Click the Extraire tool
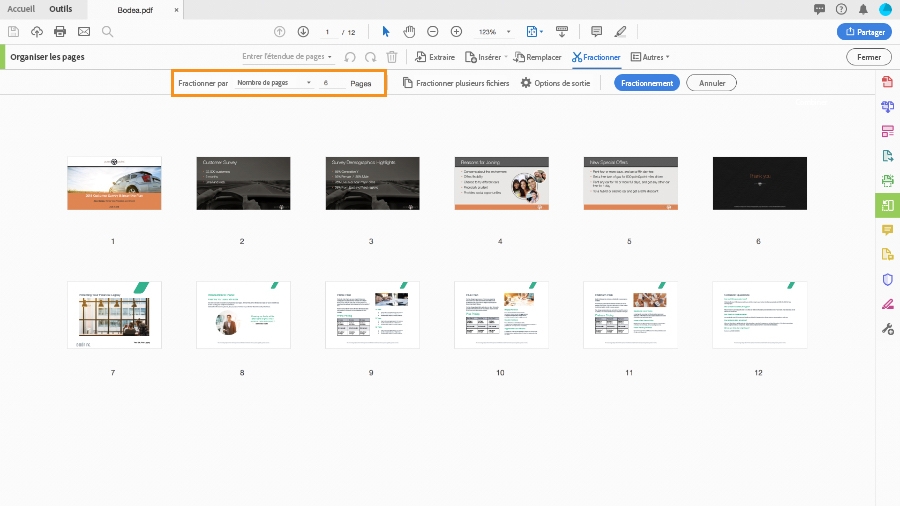The height and width of the screenshot is (506, 900). pos(435,57)
